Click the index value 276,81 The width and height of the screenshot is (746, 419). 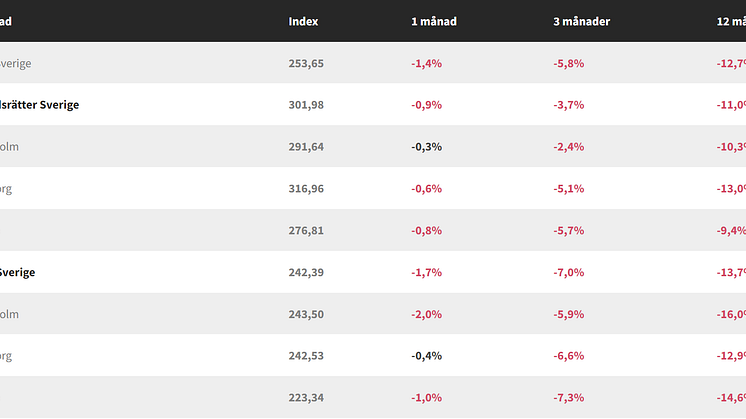pos(306,230)
